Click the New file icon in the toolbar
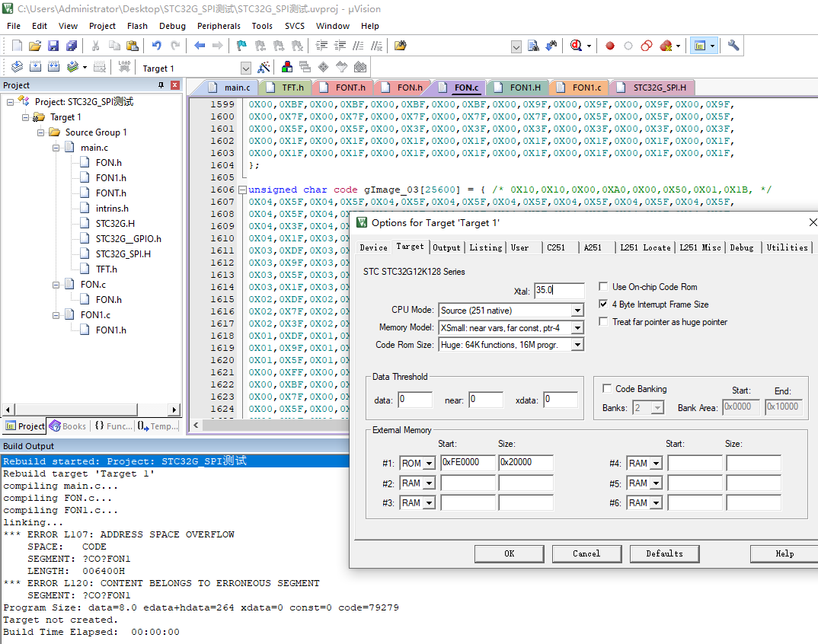 click(17, 46)
